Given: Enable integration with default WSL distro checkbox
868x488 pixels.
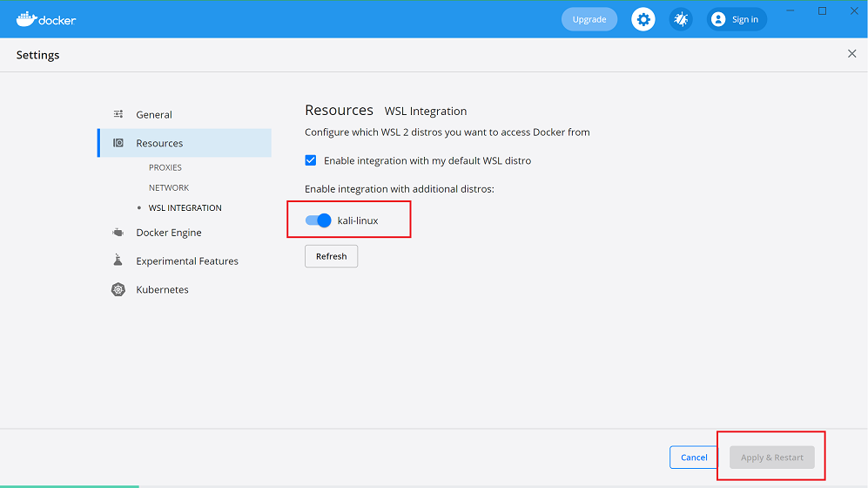Looking at the screenshot, I should 311,160.
